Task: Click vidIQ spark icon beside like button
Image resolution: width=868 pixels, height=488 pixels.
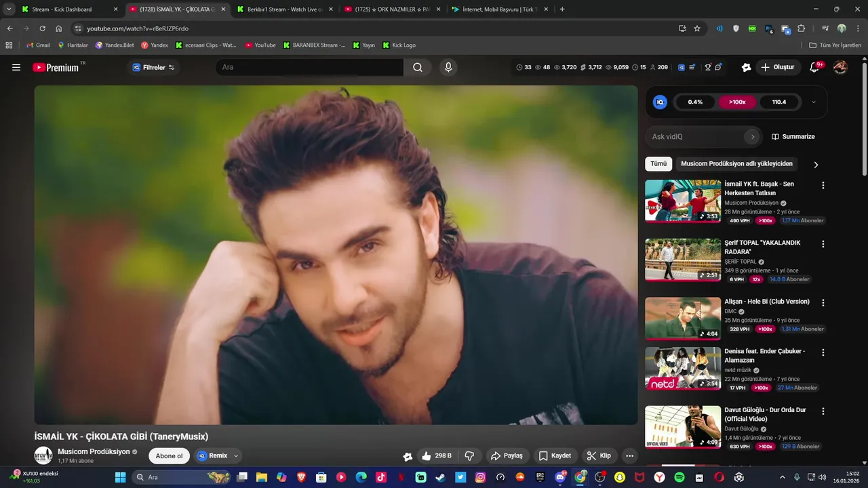Action: [x=407, y=456]
